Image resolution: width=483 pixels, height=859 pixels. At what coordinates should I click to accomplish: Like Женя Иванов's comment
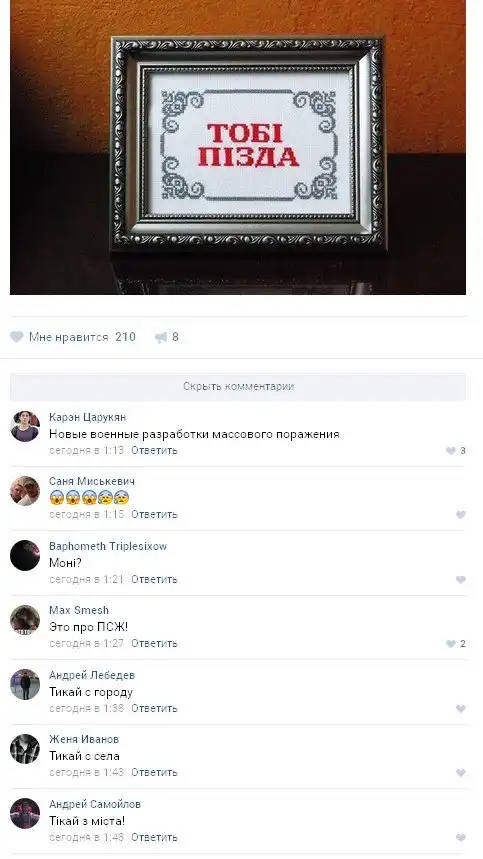(x=461, y=773)
